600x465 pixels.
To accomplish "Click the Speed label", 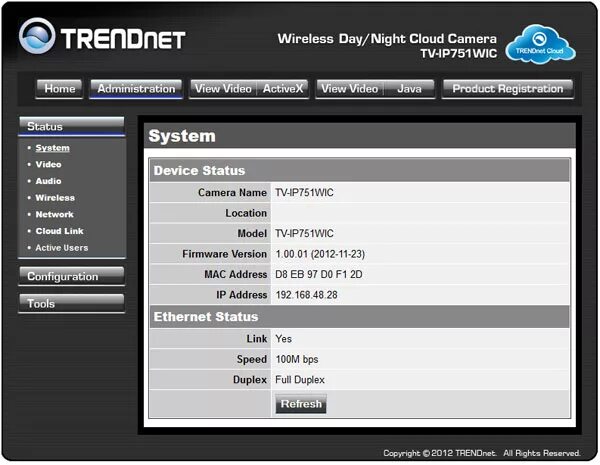I will (252, 359).
